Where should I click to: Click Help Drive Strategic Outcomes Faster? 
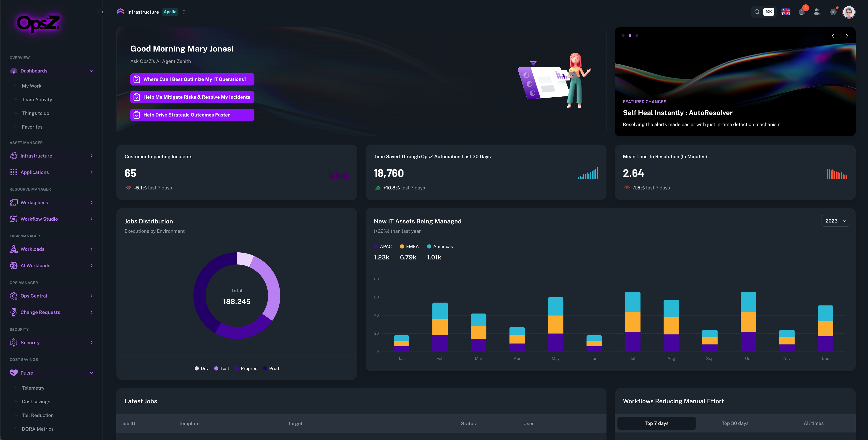192,115
